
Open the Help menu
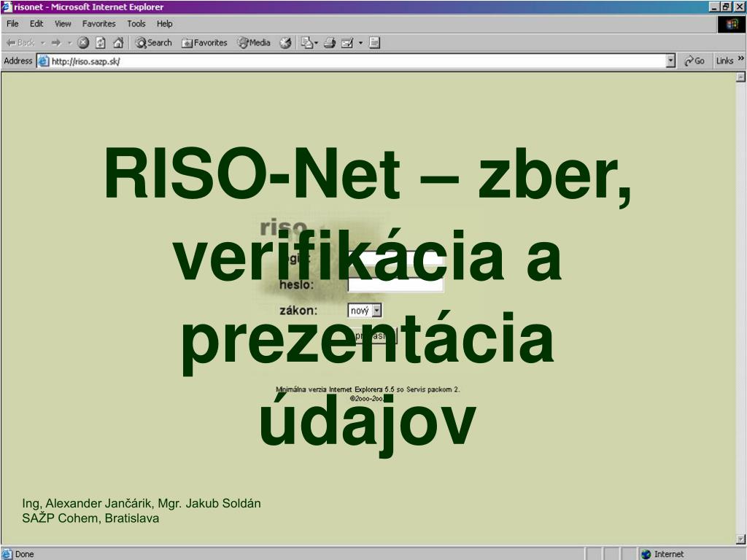coord(164,23)
